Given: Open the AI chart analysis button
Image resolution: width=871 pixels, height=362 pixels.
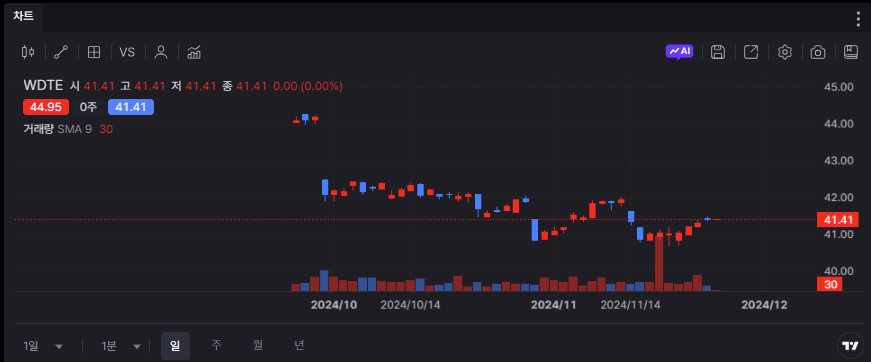Looking at the screenshot, I should 679,52.
